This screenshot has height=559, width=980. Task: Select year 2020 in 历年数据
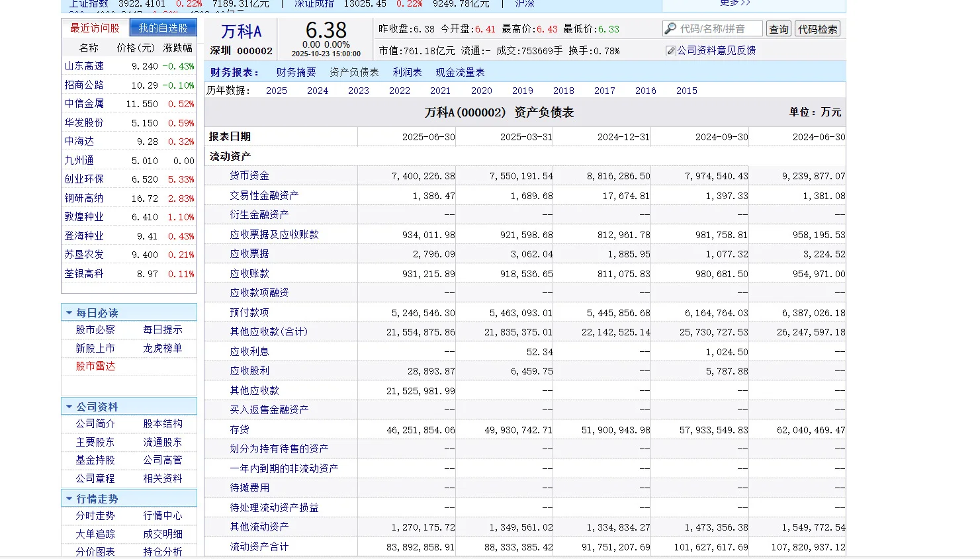coord(482,91)
